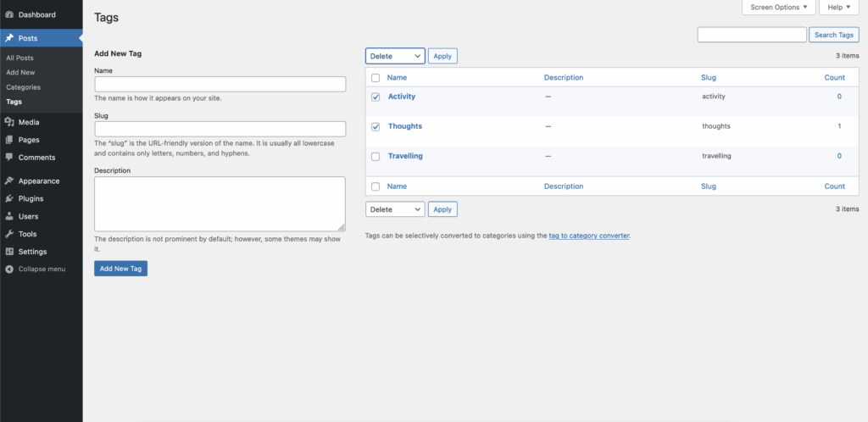Open the Tools menu label

(28, 234)
